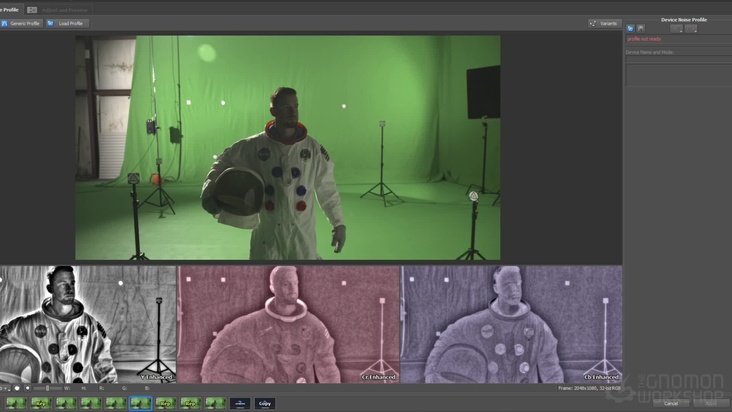Viewport: 732px width, 412px height.
Task: Select the ninth frame thumbnail in filmstrip
Action: click(x=216, y=403)
